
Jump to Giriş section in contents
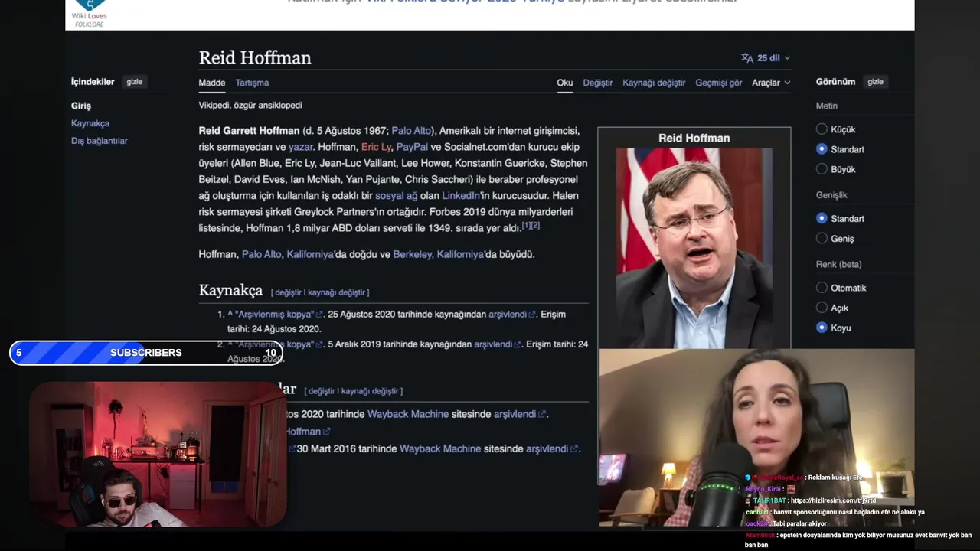pos(81,106)
